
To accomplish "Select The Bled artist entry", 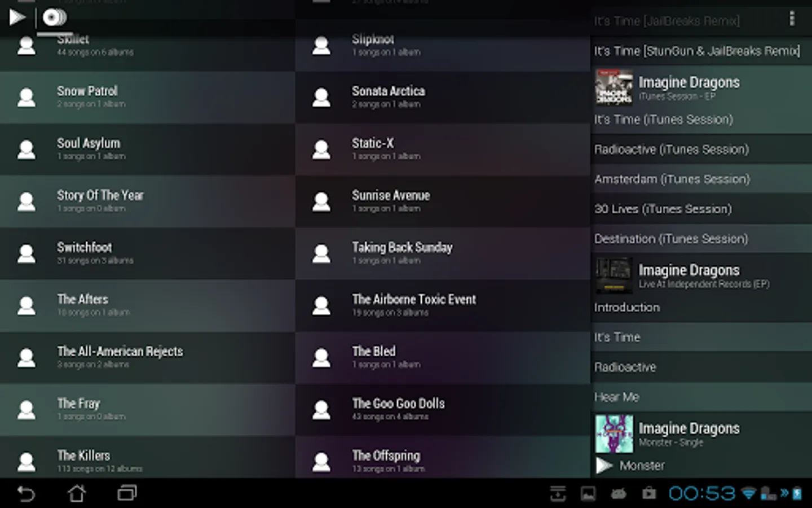I will click(x=443, y=357).
